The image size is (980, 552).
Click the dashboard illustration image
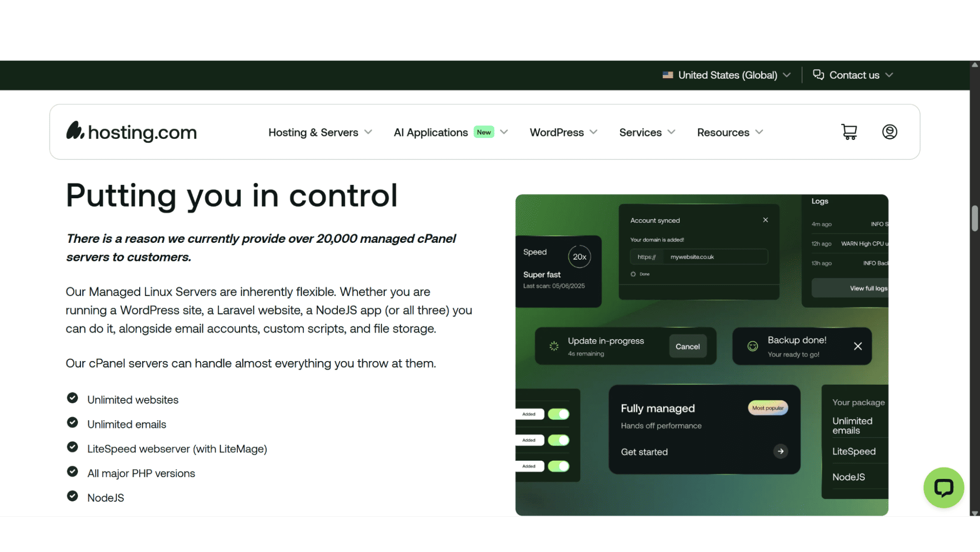click(702, 355)
